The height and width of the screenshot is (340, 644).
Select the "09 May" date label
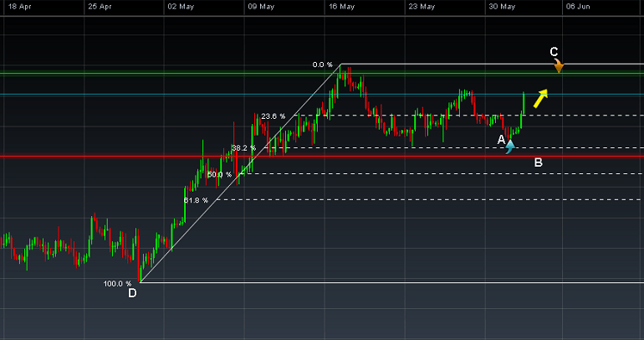click(x=261, y=7)
